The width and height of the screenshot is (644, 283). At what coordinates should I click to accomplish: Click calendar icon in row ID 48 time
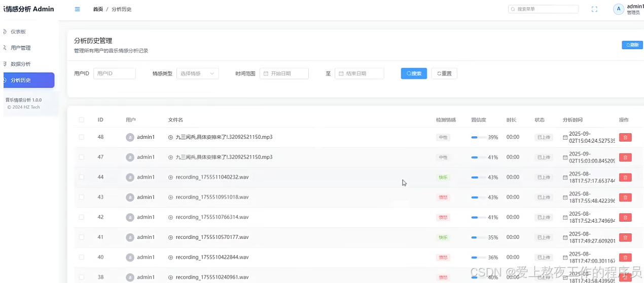565,137
